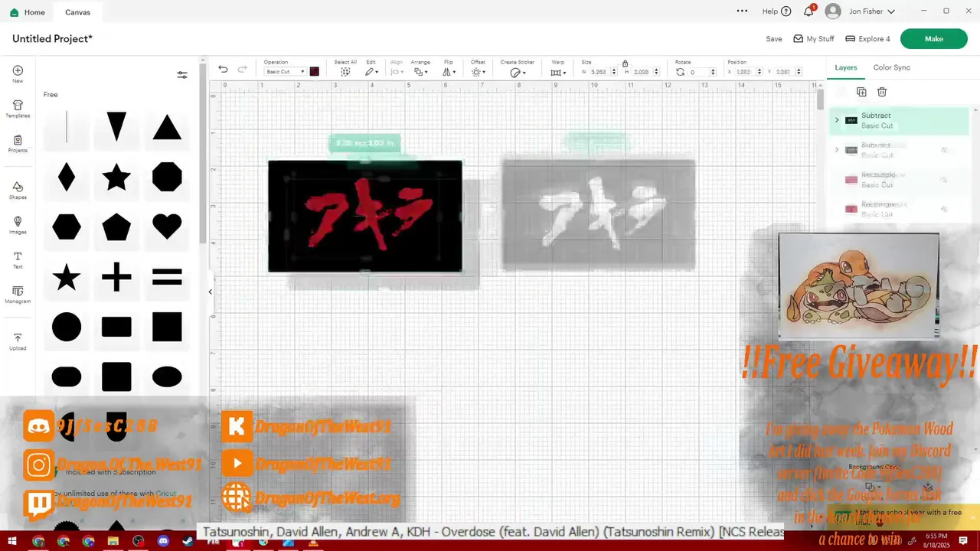Image resolution: width=980 pixels, height=551 pixels.
Task: Open the Templates sidebar panel
Action: [18, 109]
